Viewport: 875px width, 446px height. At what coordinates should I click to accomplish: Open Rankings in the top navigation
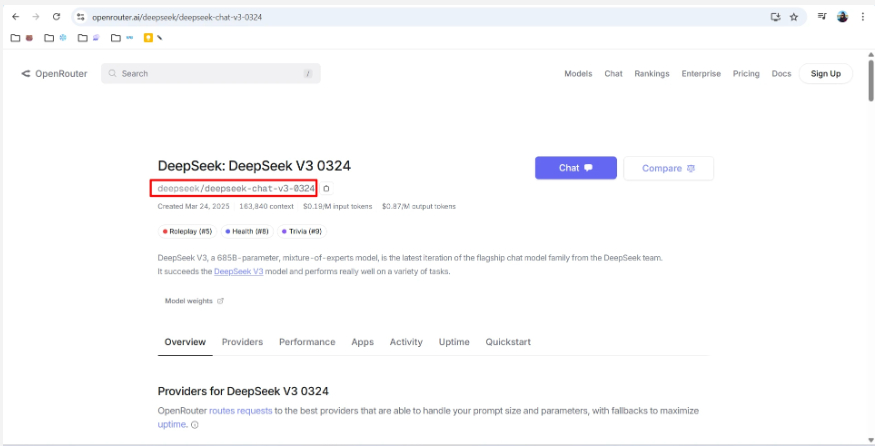(652, 74)
